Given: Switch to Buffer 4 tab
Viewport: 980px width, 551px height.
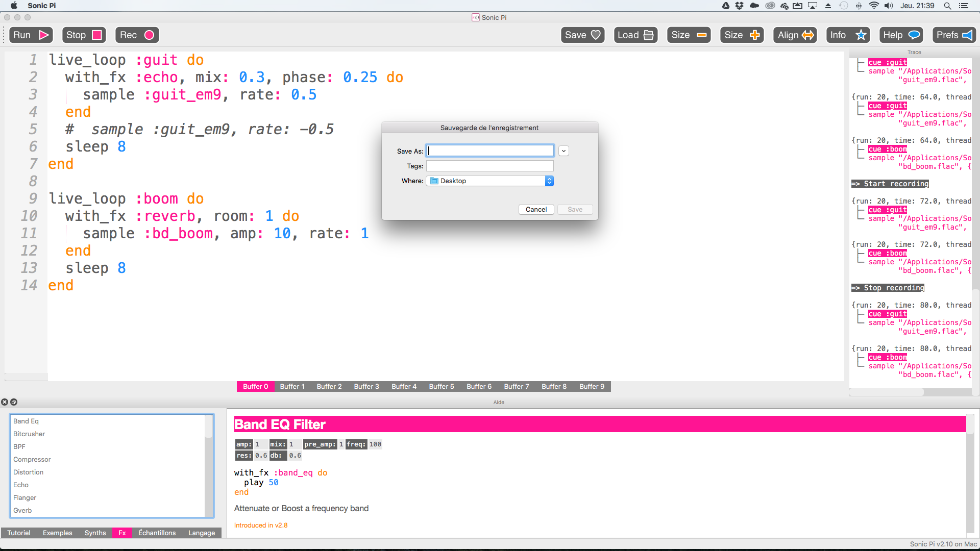Looking at the screenshot, I should coord(404,386).
